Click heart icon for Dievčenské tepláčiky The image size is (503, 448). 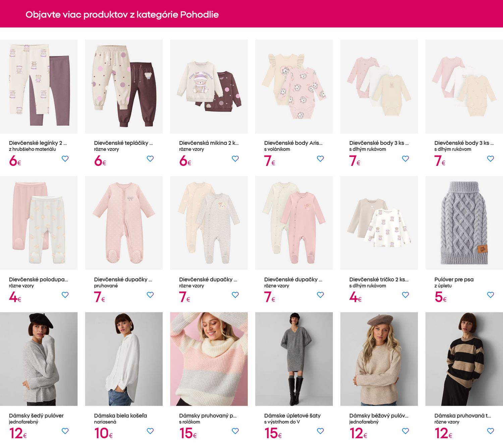click(x=150, y=159)
